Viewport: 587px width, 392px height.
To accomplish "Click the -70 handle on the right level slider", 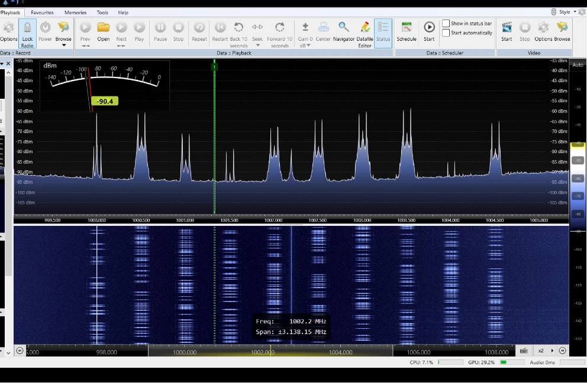I will coord(578,196).
